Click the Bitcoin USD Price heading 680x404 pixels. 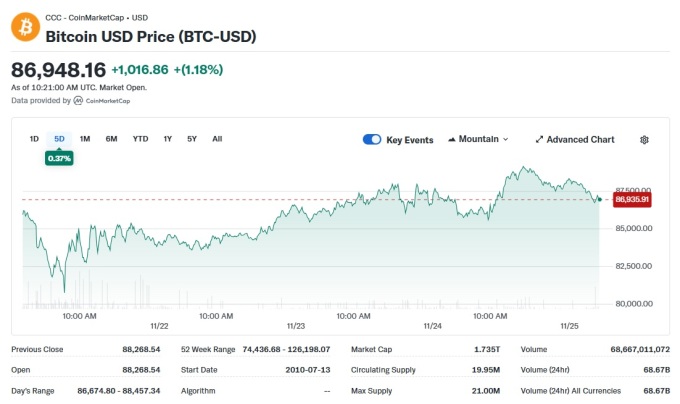tap(151, 36)
